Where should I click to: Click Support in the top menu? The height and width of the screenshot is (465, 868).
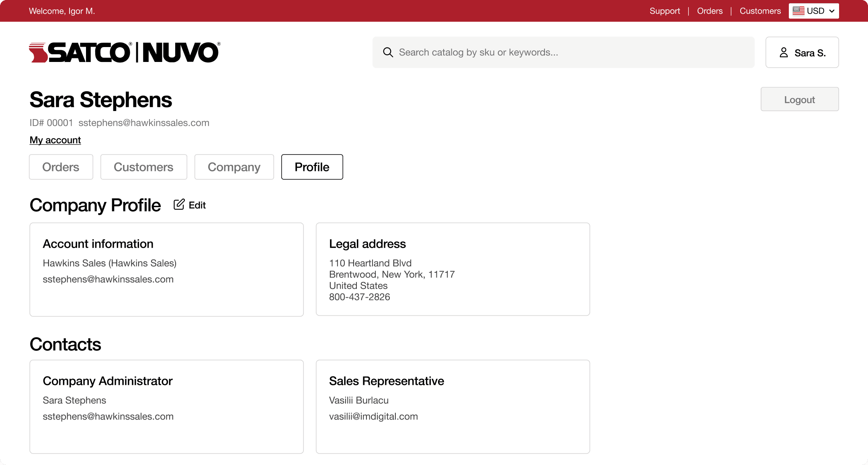665,11
